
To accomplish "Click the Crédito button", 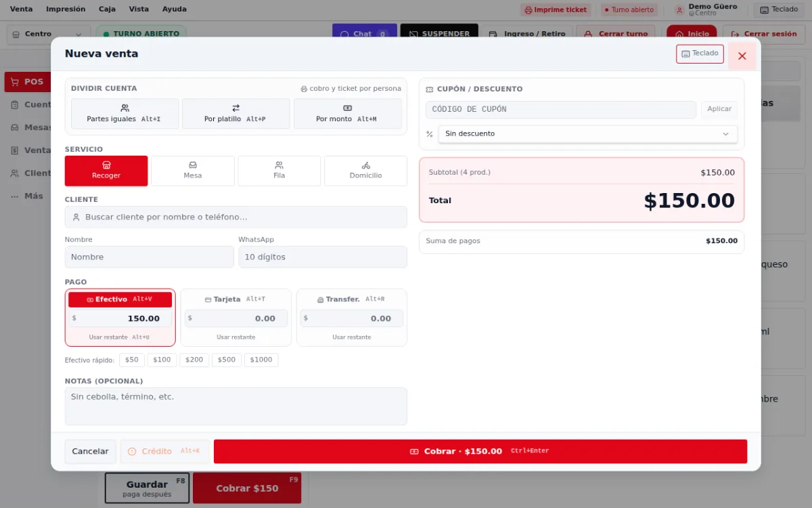I will 164,452.
